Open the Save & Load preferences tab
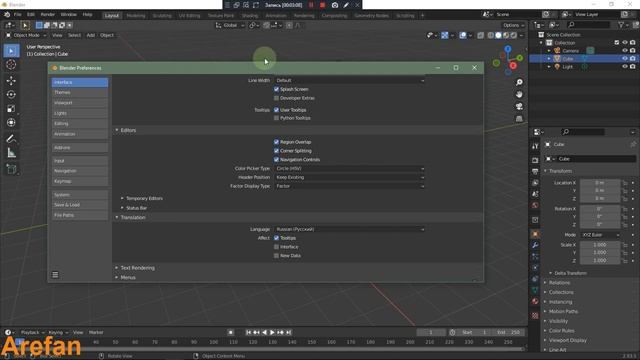640x360 pixels. click(x=80, y=205)
